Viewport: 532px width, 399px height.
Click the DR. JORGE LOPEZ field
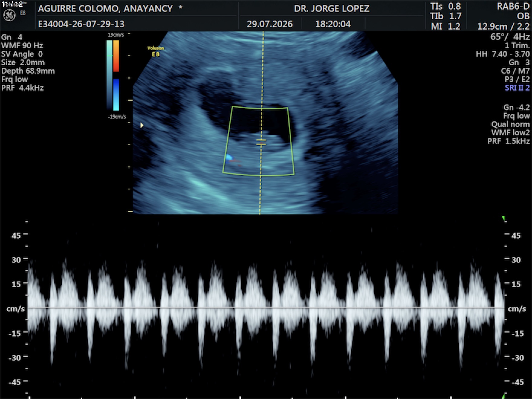click(332, 8)
